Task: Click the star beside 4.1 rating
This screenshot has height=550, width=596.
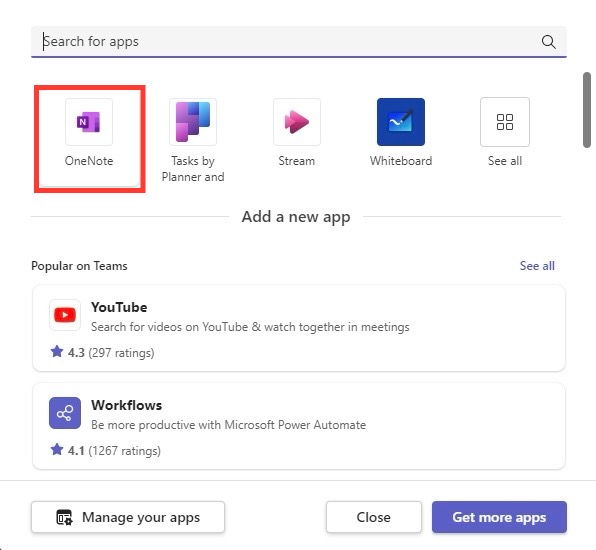Action: click(x=57, y=450)
